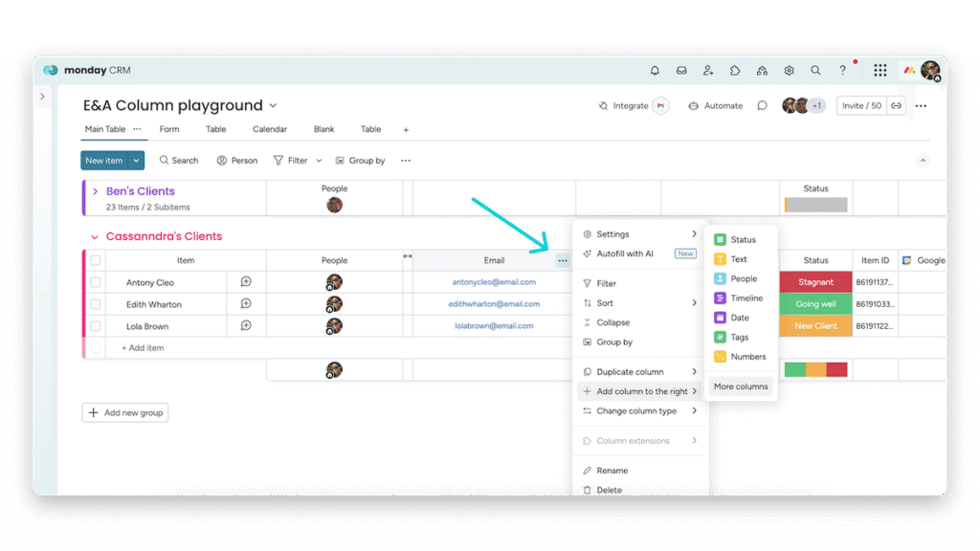Click the Automate button
The image size is (980, 551).
pyautogui.click(x=716, y=105)
